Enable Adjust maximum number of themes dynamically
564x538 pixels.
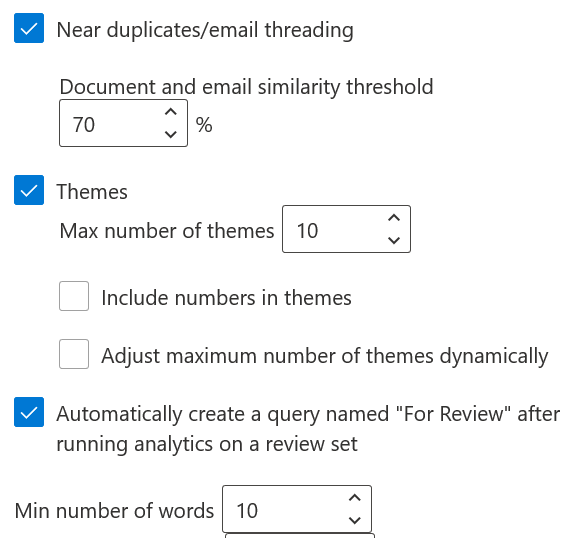(74, 354)
